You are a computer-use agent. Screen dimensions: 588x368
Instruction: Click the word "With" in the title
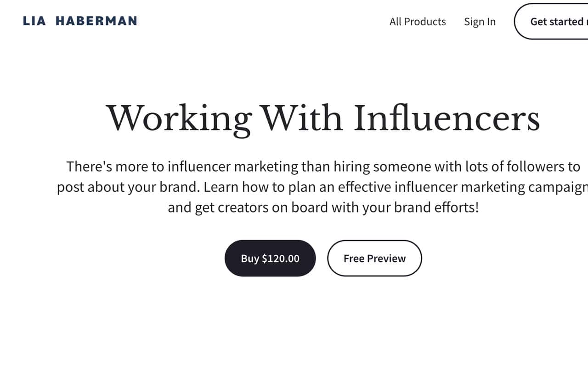click(x=302, y=119)
